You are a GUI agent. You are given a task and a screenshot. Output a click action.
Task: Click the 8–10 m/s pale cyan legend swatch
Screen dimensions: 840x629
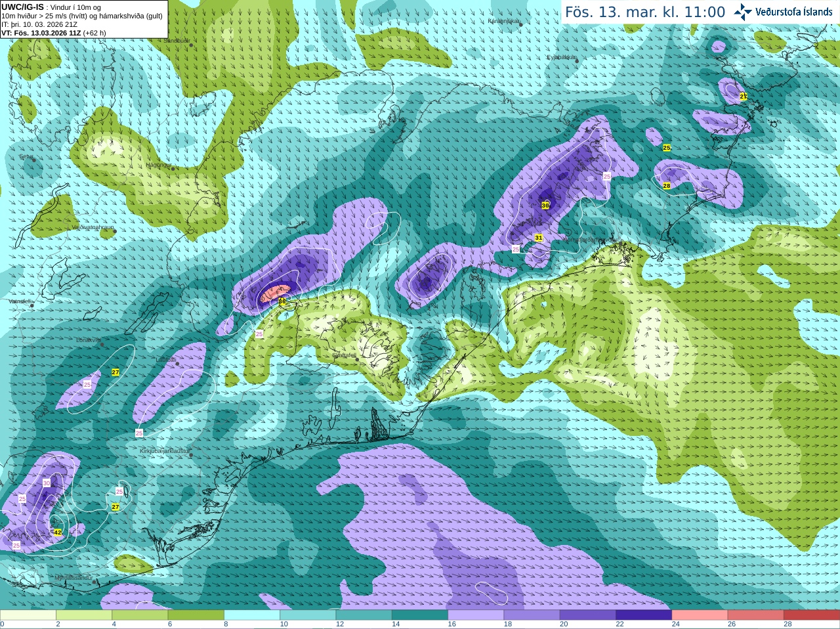(x=252, y=615)
